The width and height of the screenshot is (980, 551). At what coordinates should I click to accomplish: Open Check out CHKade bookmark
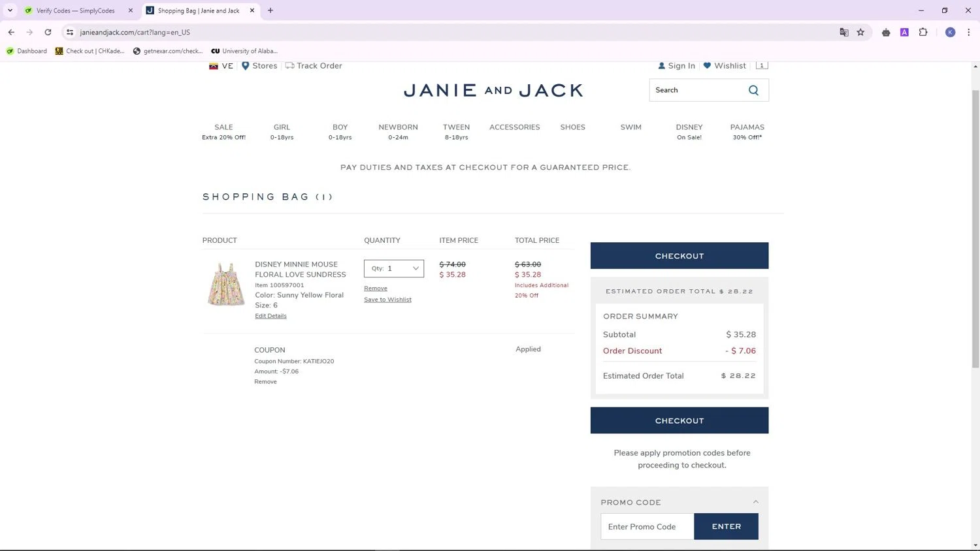(x=90, y=51)
